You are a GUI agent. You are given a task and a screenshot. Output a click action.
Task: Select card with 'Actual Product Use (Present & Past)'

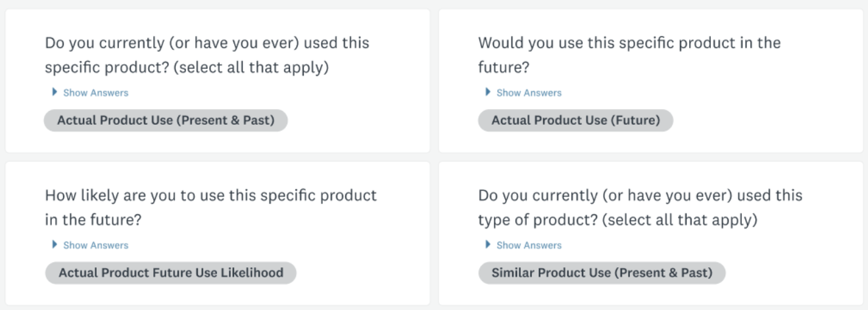coord(218,81)
